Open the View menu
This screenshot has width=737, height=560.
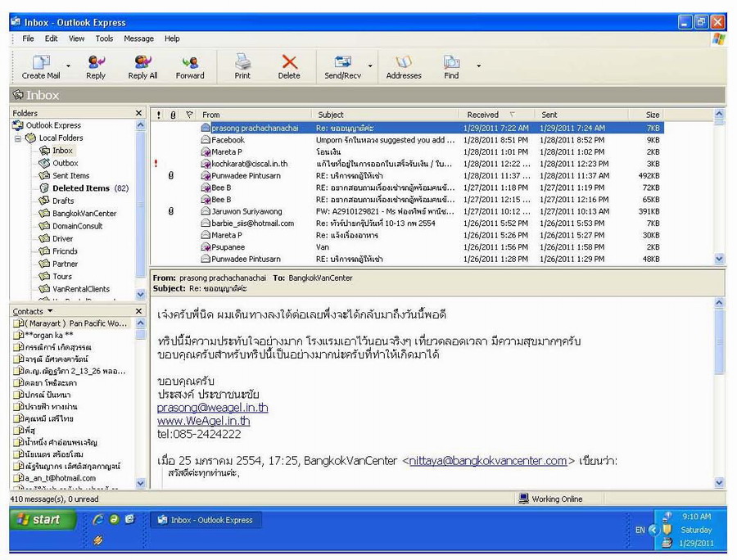pyautogui.click(x=77, y=38)
